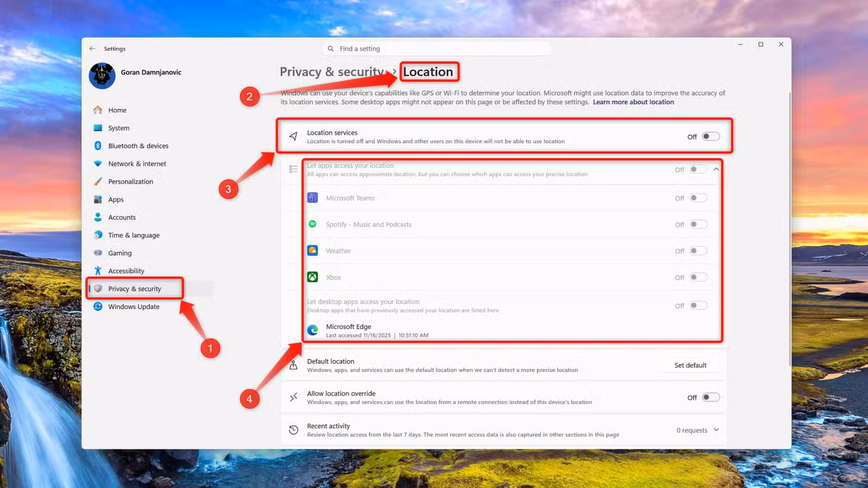Select Time & language label
Viewport: 868px width, 488px height.
[x=134, y=235]
